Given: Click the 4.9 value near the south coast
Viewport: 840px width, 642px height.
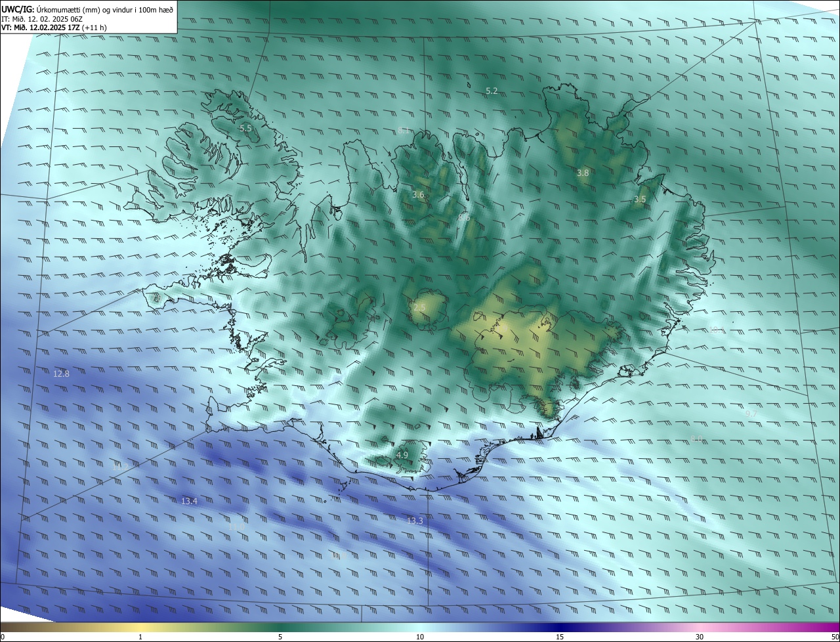Looking at the screenshot, I should [402, 455].
